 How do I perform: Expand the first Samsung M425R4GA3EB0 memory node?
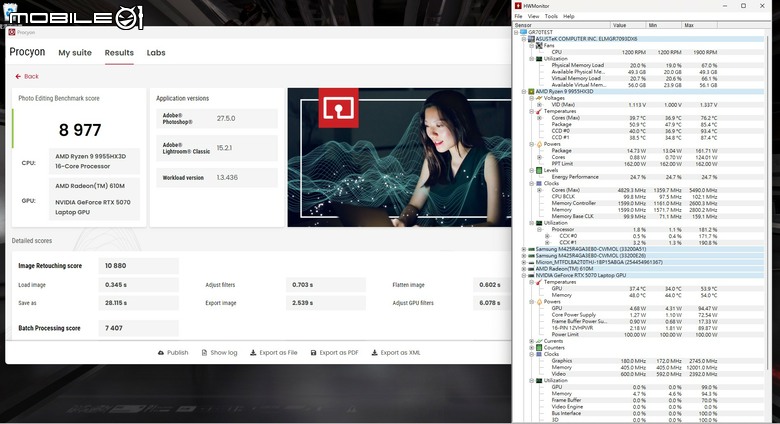pos(524,249)
